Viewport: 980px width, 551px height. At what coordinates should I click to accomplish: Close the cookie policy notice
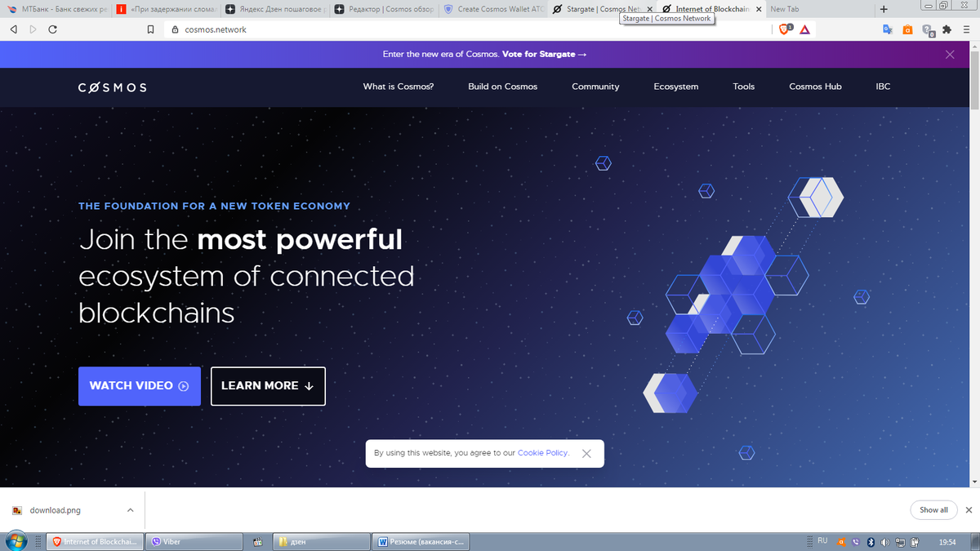[x=586, y=454]
